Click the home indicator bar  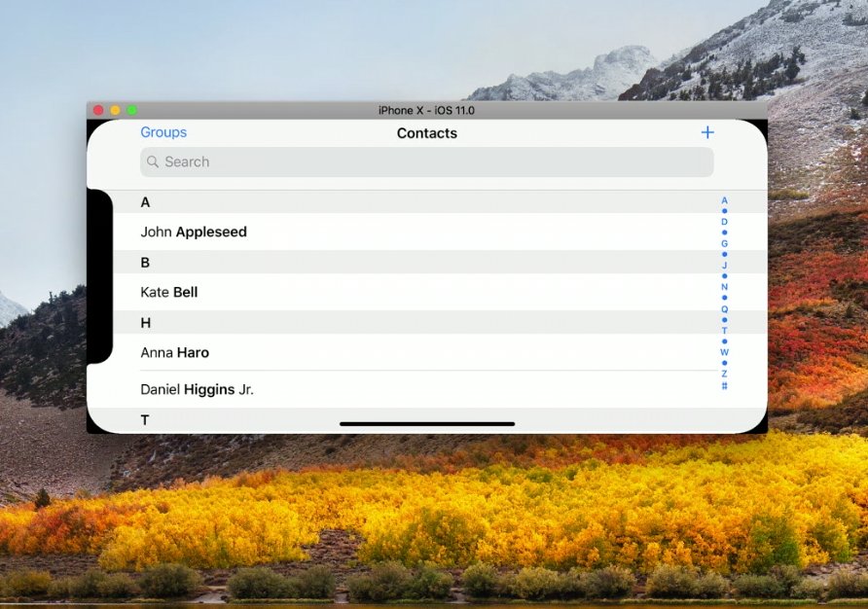pyautogui.click(x=427, y=424)
